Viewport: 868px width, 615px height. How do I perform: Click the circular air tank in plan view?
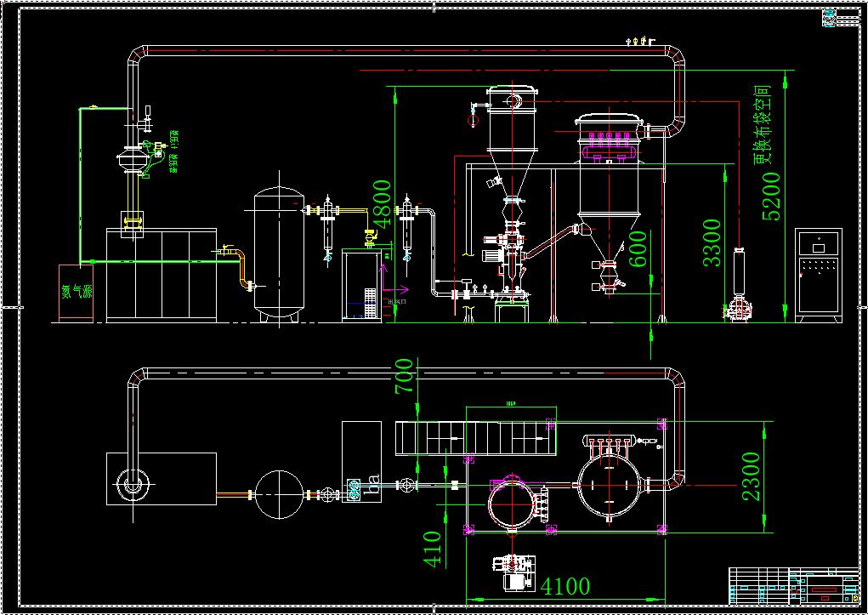(x=281, y=494)
